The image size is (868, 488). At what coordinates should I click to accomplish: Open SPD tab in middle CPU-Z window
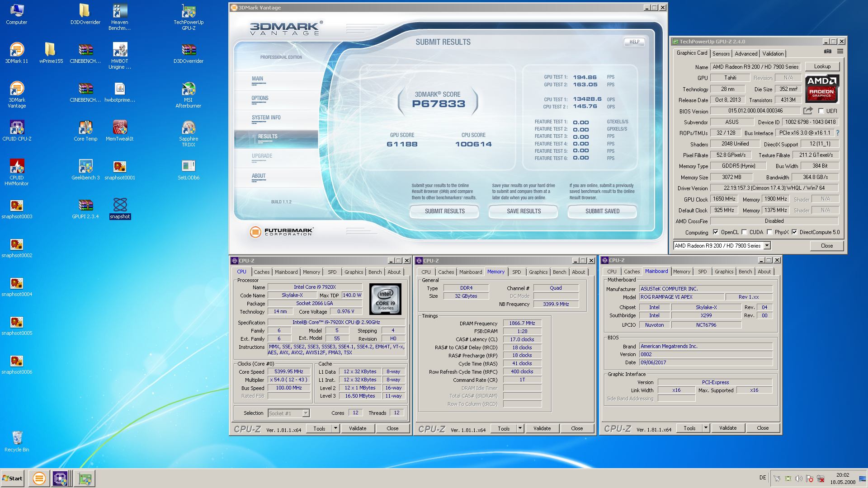click(517, 272)
